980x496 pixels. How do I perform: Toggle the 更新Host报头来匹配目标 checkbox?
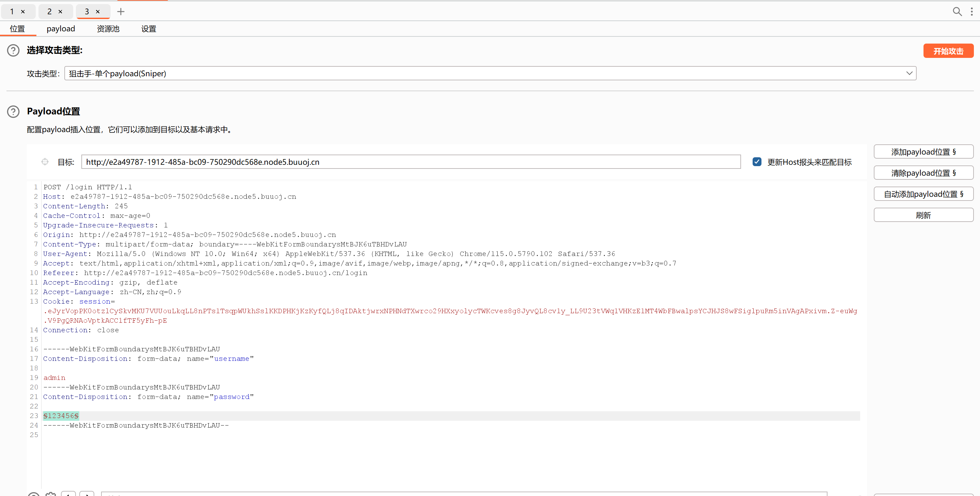coord(757,162)
